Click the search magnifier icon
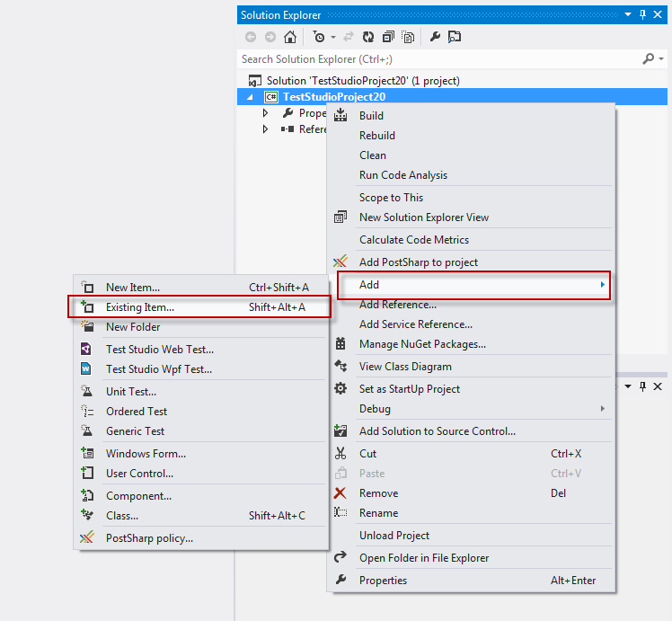The image size is (672, 621). click(x=649, y=58)
